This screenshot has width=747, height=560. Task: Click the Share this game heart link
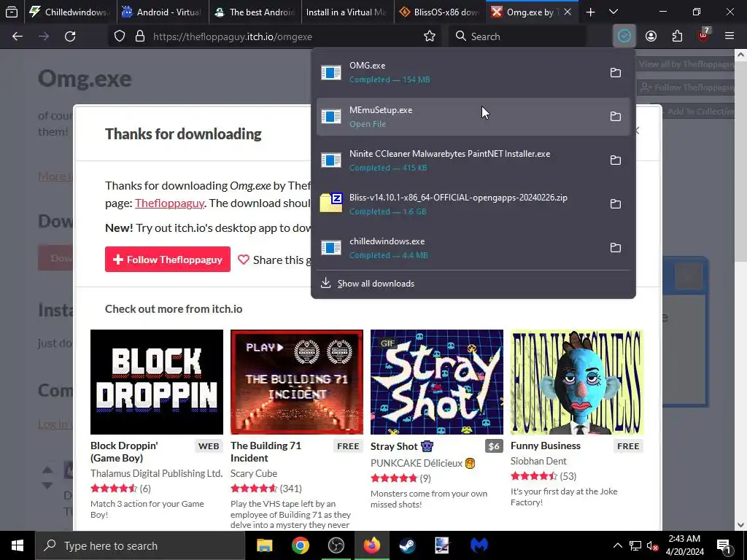pyautogui.click(x=274, y=260)
